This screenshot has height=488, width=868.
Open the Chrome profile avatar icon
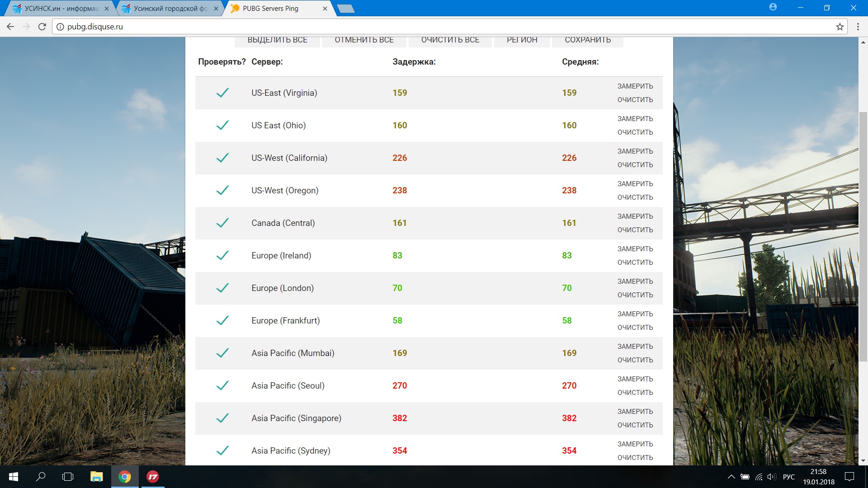(773, 7)
